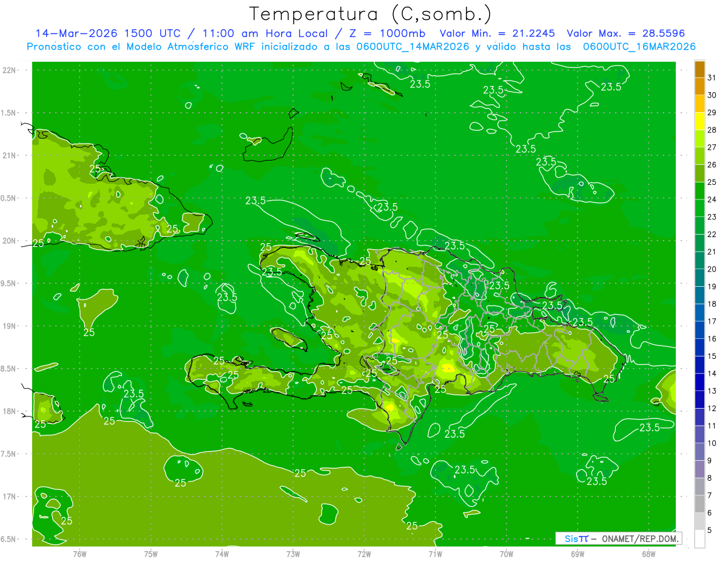Click the longitude axis label "75W"
Screen dimensions: 728x562
pos(151,554)
